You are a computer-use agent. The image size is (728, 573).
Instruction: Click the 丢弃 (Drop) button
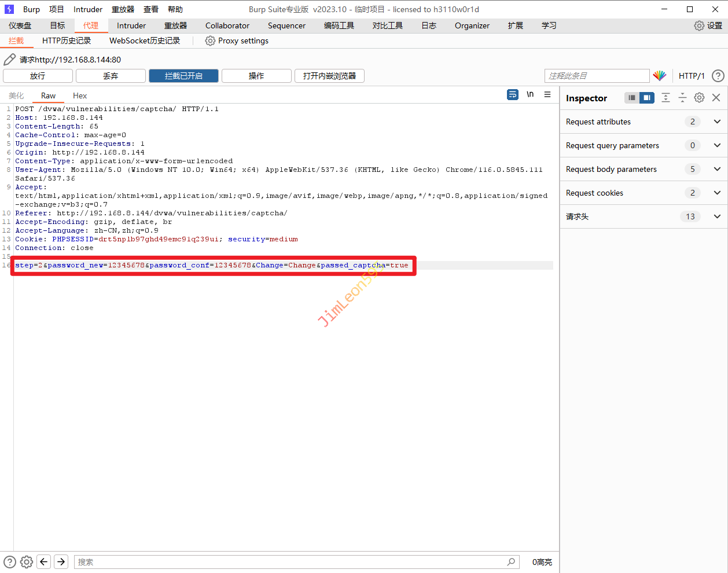111,76
